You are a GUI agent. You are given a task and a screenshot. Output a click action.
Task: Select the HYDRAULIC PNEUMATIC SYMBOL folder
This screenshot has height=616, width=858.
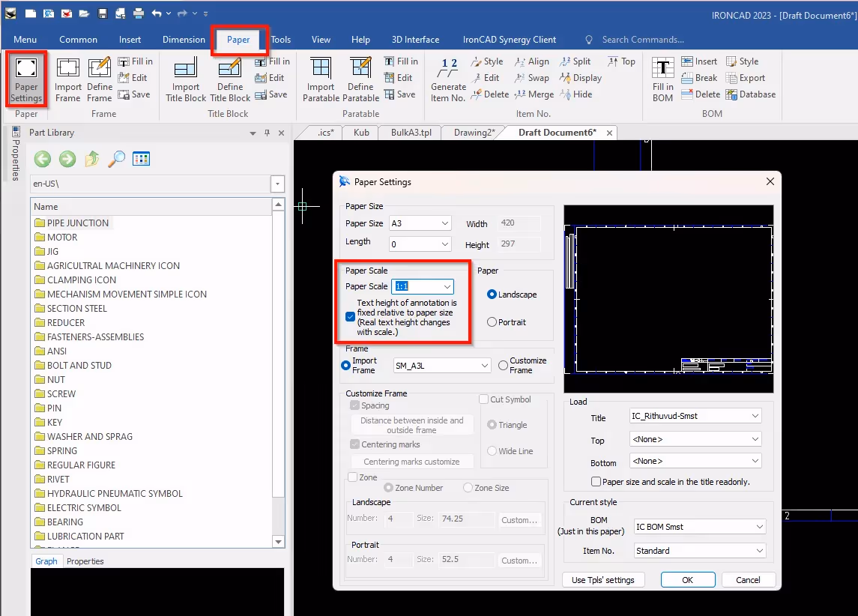115,494
